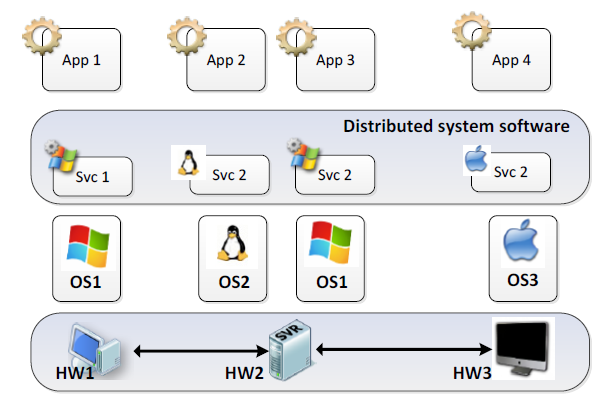
Task: Select "Svc 2" text next to the penguin
Action: click(x=229, y=175)
